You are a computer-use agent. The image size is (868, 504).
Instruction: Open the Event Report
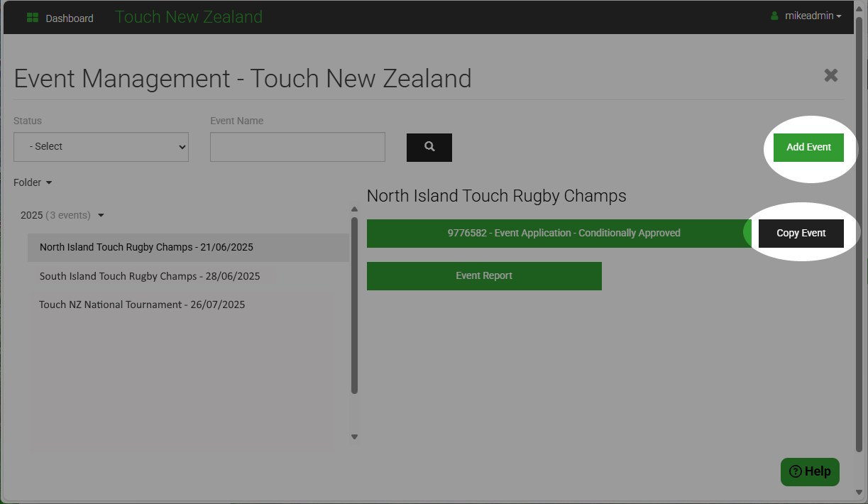pyautogui.click(x=484, y=276)
